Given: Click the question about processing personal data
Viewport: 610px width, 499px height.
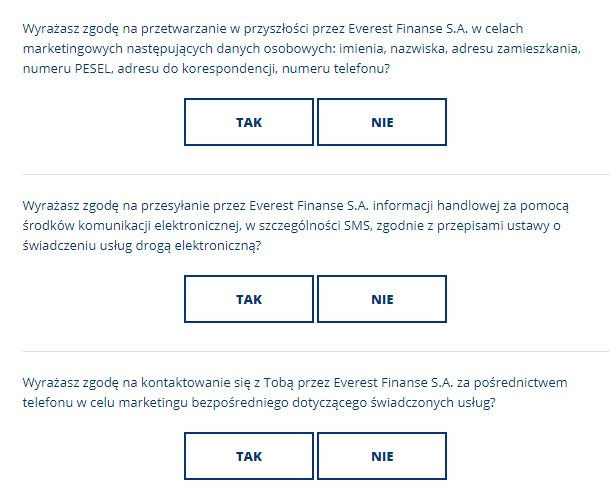Looking at the screenshot, I should (x=302, y=49).
